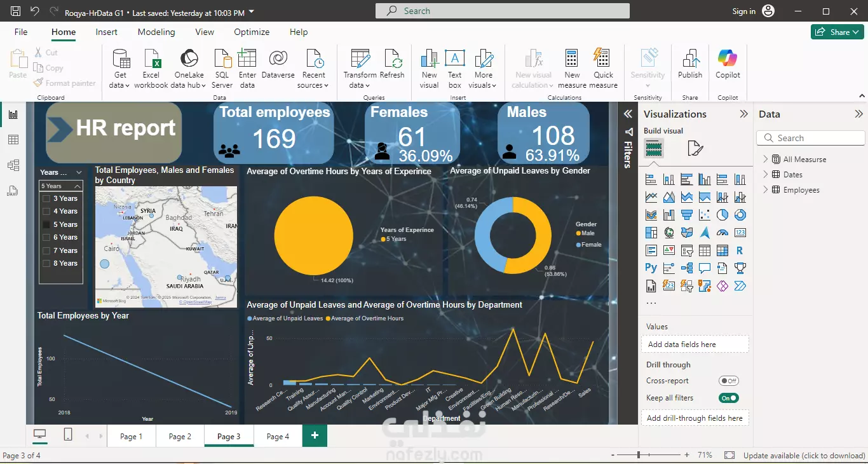This screenshot has width=868, height=464.
Task: Click the zoom slider handle
Action: (x=639, y=455)
